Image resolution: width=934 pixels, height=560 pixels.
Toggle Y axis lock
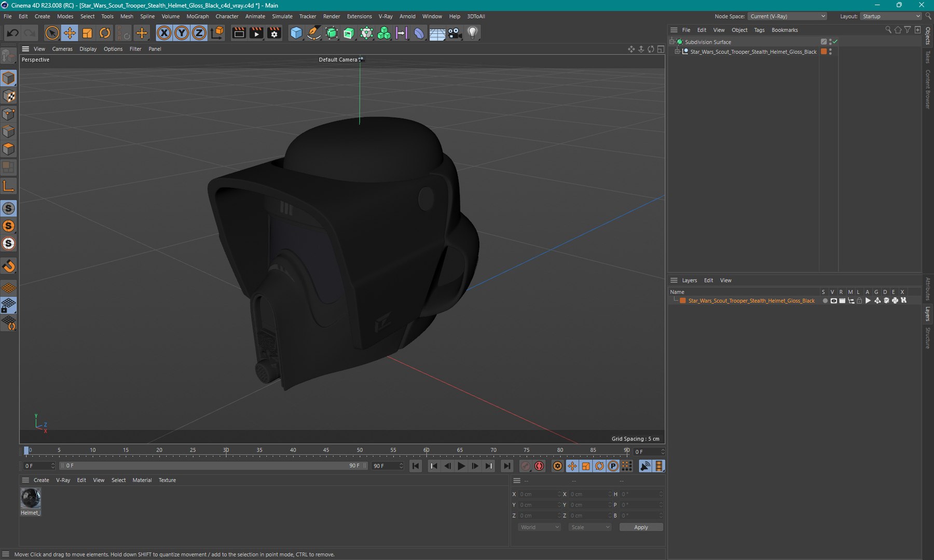click(x=182, y=33)
